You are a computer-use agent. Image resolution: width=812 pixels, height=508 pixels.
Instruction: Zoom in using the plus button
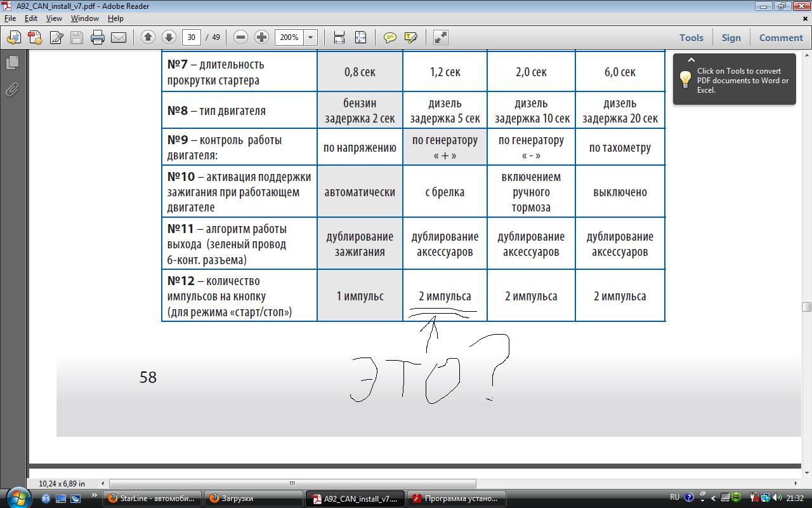pos(261,37)
